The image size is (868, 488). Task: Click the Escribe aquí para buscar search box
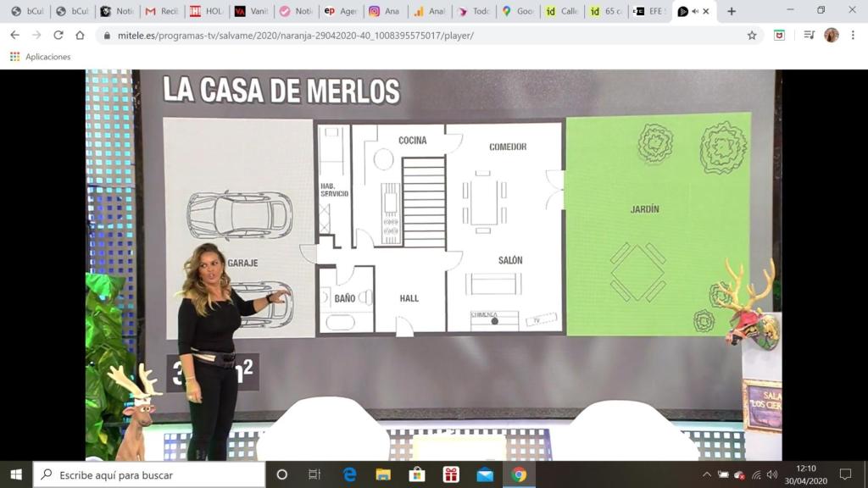click(149, 474)
